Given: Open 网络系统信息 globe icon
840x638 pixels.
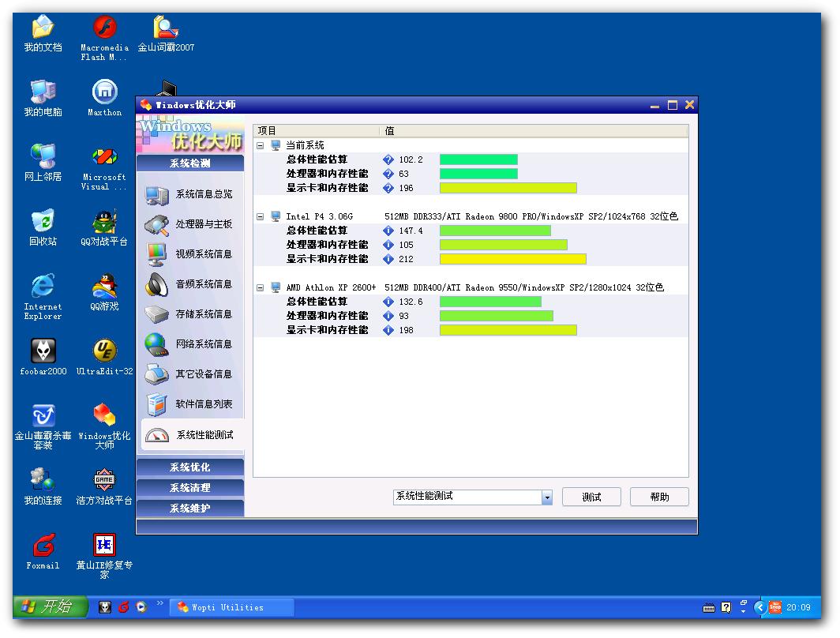Looking at the screenshot, I should click(156, 344).
